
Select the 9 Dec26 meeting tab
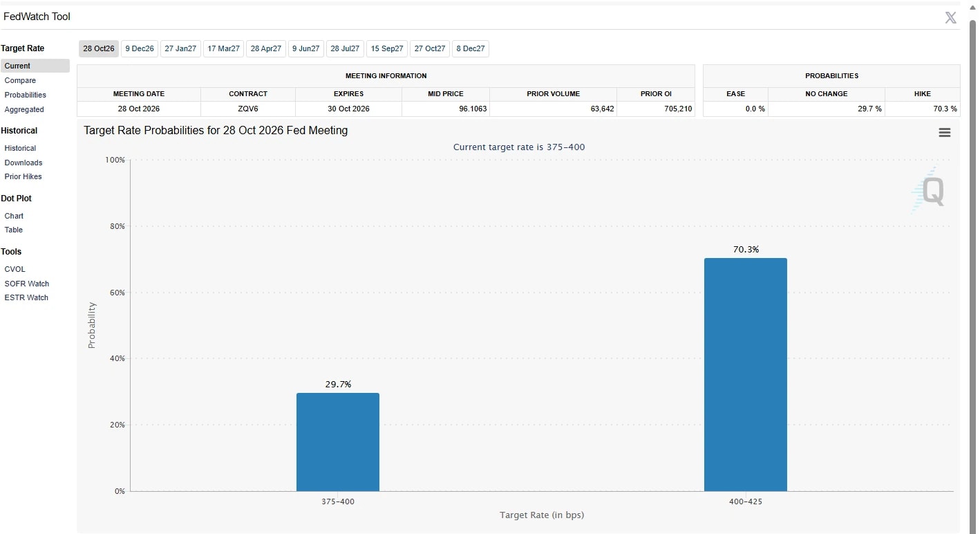click(x=140, y=48)
